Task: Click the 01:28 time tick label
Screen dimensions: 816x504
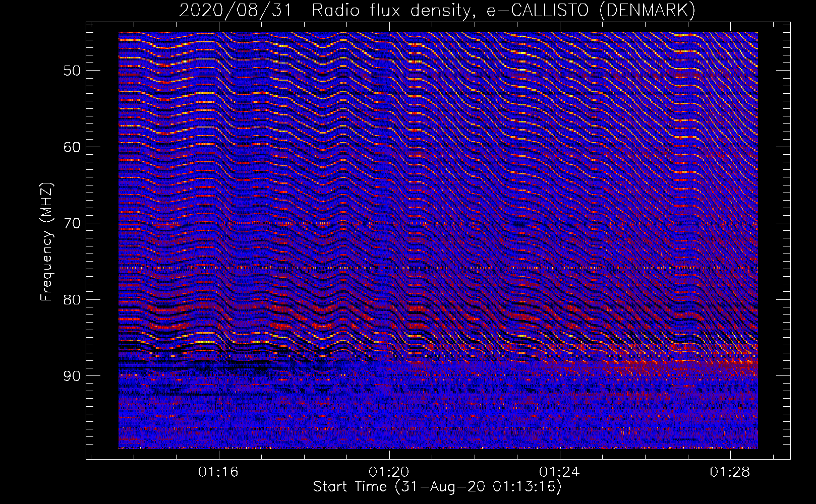Action: tap(730, 472)
